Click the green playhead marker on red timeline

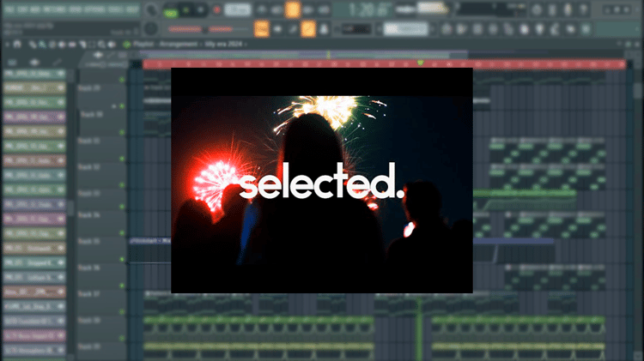(x=420, y=63)
